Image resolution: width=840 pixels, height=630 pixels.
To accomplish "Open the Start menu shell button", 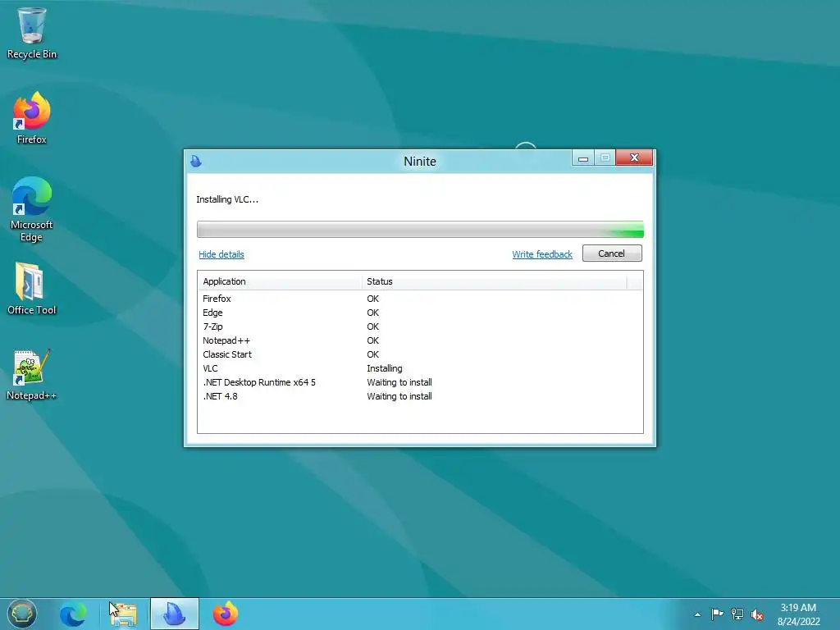I will (x=21, y=614).
